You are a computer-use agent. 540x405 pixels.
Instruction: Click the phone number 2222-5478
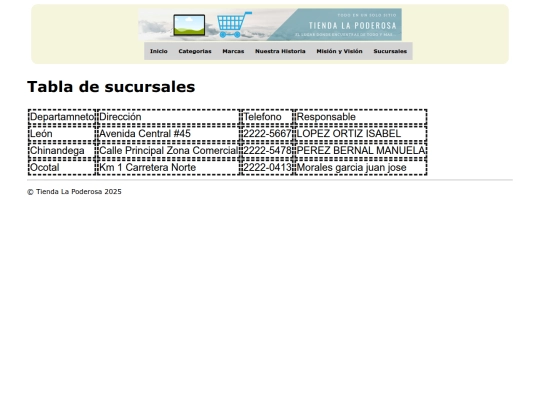coord(267,150)
